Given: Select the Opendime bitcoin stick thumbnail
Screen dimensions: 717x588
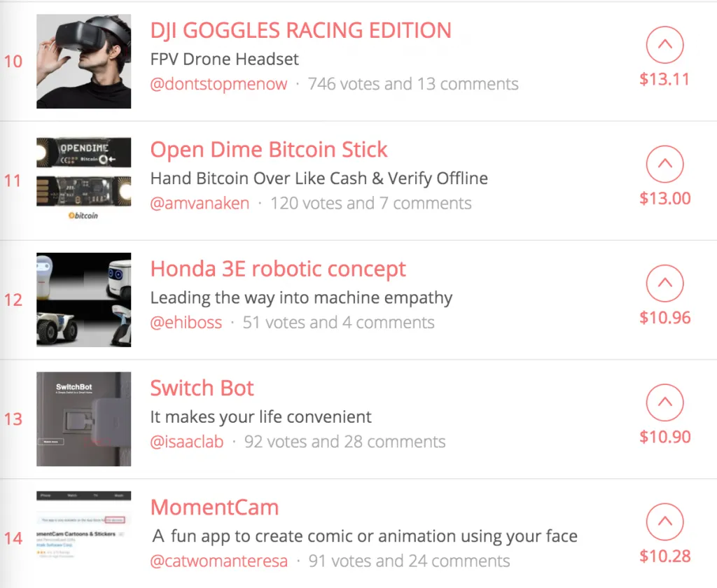Looking at the screenshot, I should (x=84, y=180).
